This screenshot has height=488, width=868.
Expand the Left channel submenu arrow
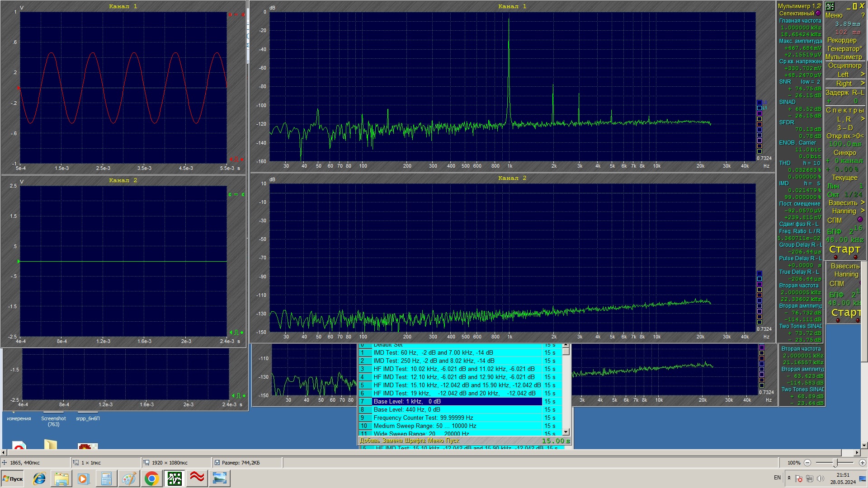pyautogui.click(x=863, y=74)
